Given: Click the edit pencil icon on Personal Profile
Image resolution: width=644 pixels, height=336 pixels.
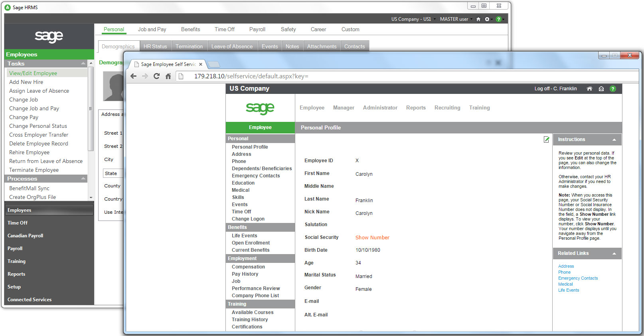Looking at the screenshot, I should click(546, 139).
